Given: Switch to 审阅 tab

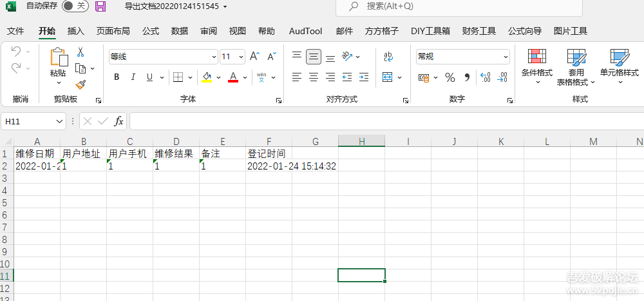Looking at the screenshot, I should click(209, 31).
